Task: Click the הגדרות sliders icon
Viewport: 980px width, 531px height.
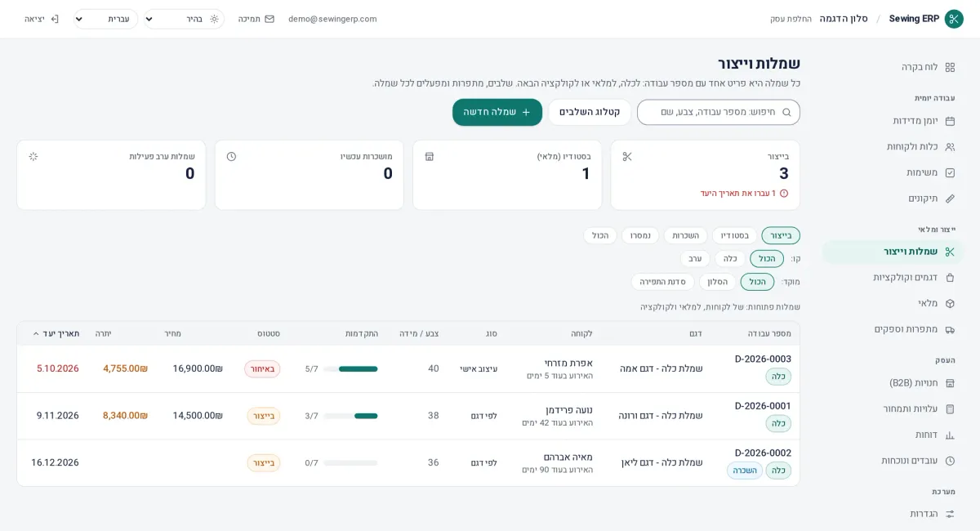Action: [950, 514]
